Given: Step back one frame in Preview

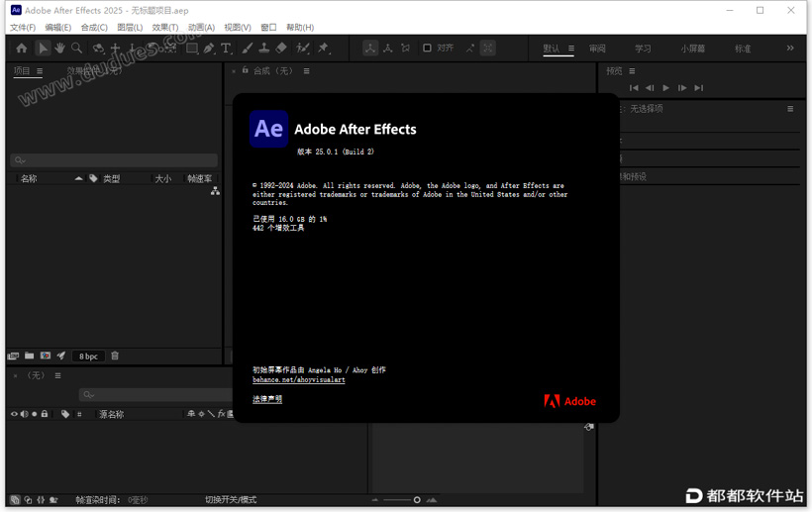Looking at the screenshot, I should click(x=650, y=88).
